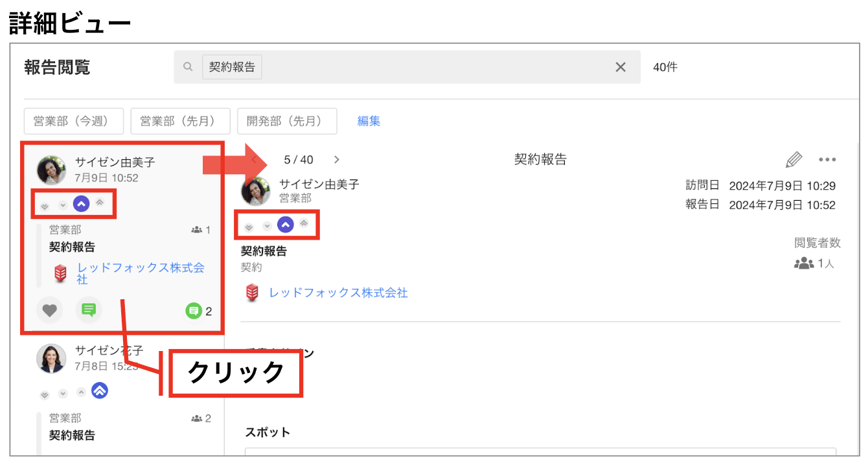Open the レッドフォックス株式会社 link in the list card
Screen dimensions: 868x465
[141, 273]
